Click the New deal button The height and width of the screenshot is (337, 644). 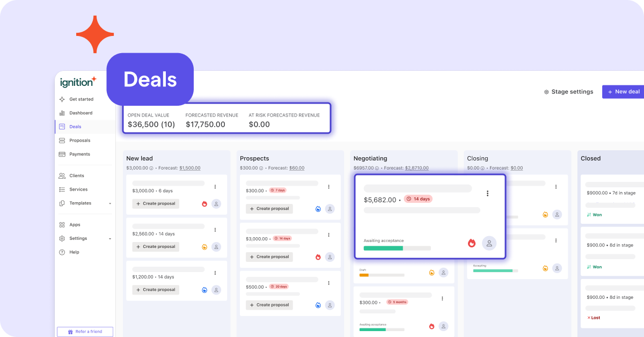[x=624, y=92]
